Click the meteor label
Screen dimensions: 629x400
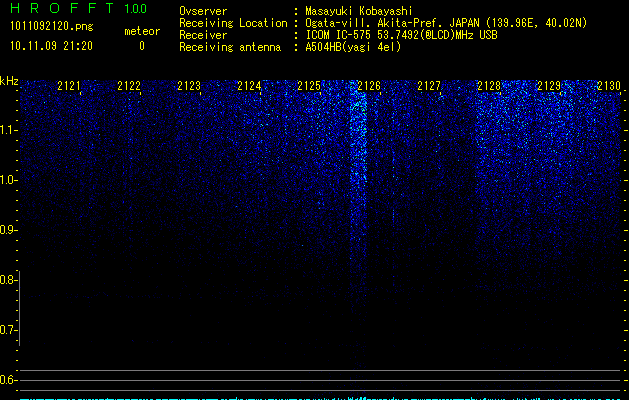142,31
